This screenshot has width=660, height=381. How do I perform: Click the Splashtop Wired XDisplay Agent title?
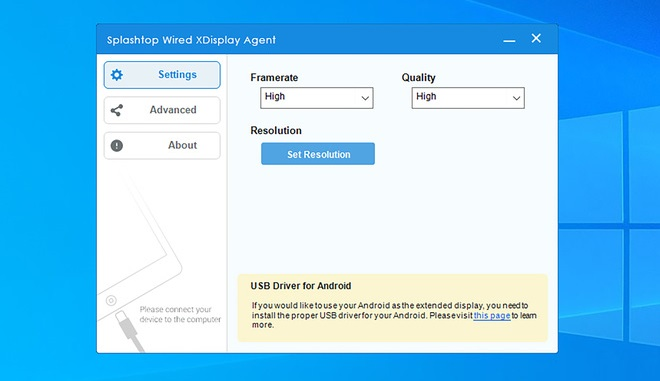pyautogui.click(x=191, y=40)
